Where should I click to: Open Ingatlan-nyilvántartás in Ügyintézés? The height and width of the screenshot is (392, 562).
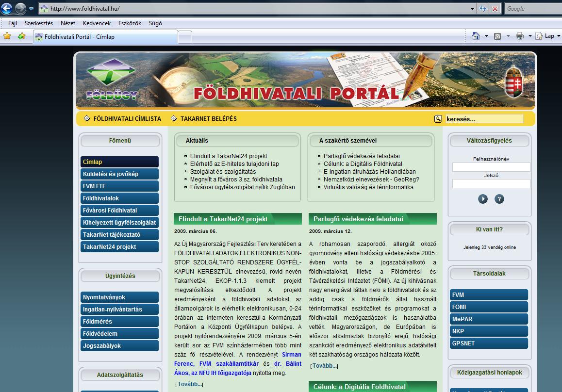[x=120, y=310]
